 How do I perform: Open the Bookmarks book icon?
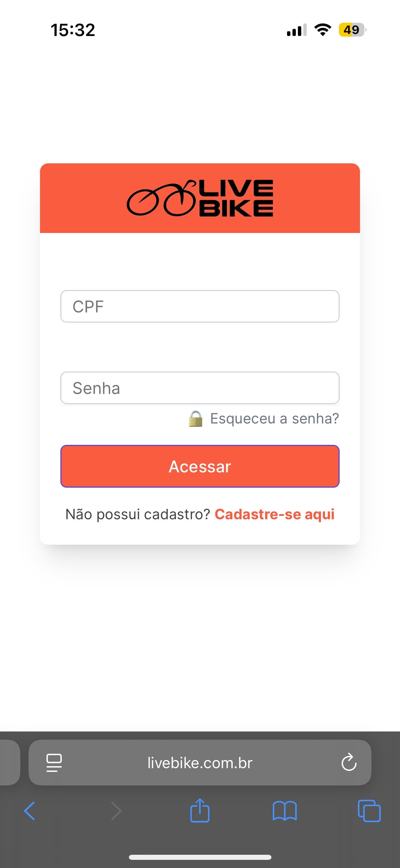(x=285, y=811)
